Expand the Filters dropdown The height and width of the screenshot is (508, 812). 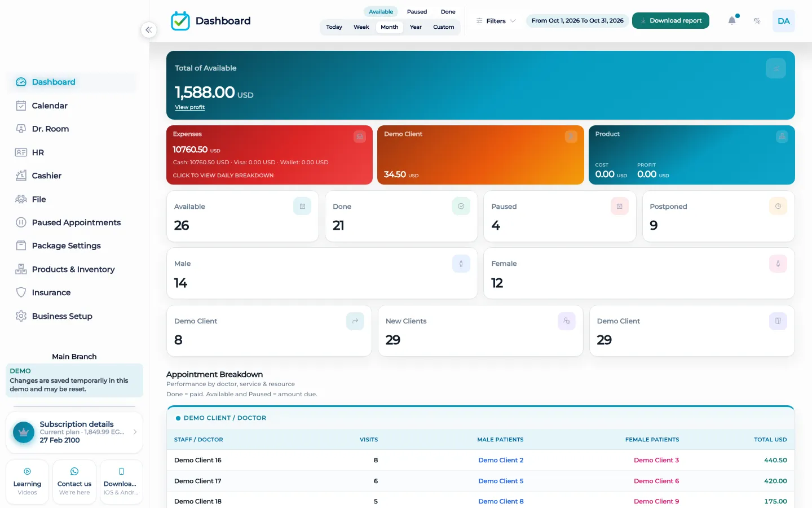pos(496,21)
